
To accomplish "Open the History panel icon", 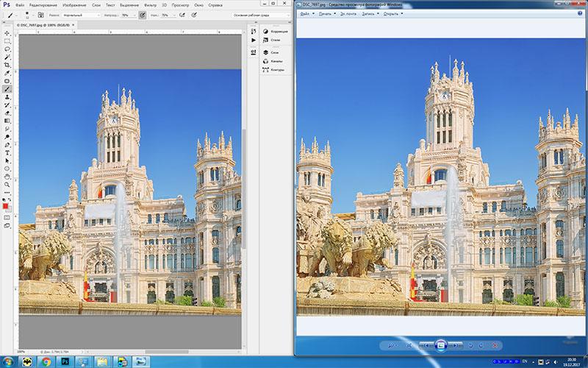I will point(254,31).
